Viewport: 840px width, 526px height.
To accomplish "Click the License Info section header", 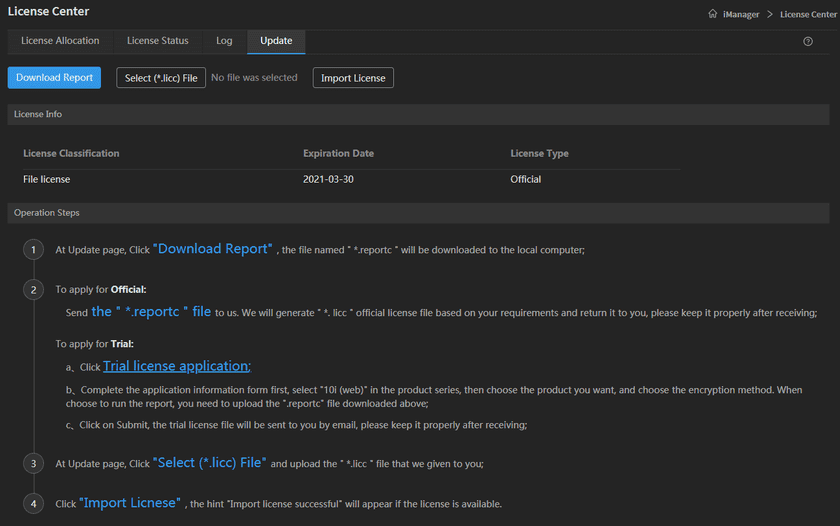I will pos(38,114).
